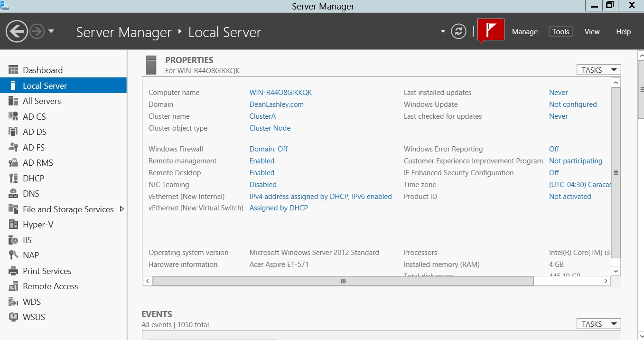The height and width of the screenshot is (340, 644).
Task: Click the File and Storage Services icon
Action: pos(13,209)
